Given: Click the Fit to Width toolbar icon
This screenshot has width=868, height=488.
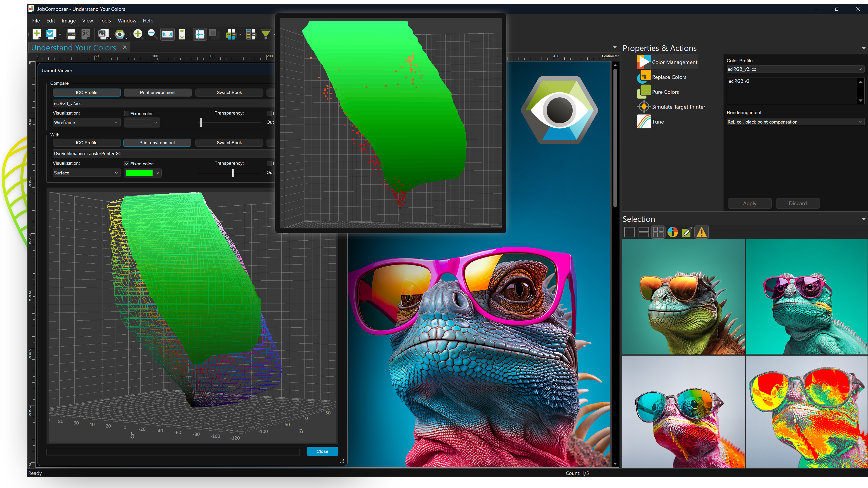Looking at the screenshot, I should [x=167, y=34].
